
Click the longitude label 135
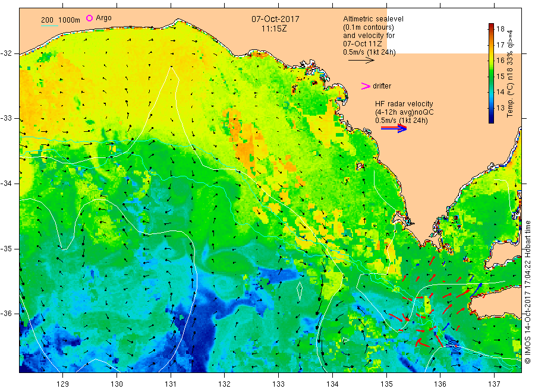386,384
